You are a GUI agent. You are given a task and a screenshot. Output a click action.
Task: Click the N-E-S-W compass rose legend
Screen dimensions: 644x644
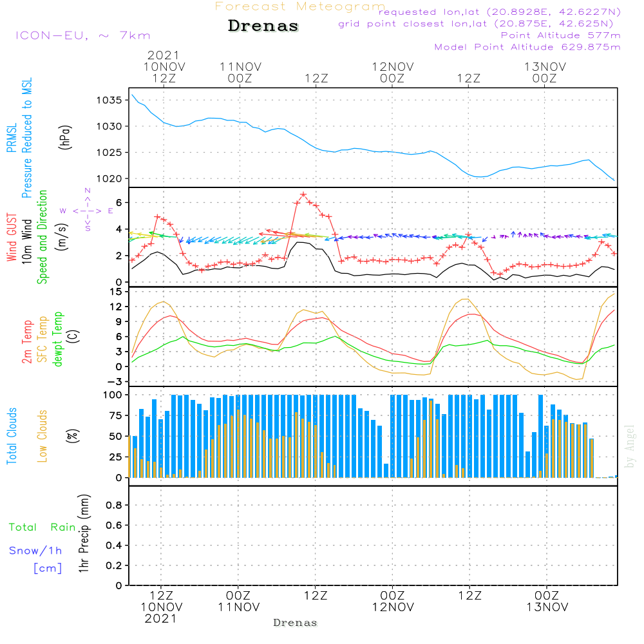coord(87,211)
